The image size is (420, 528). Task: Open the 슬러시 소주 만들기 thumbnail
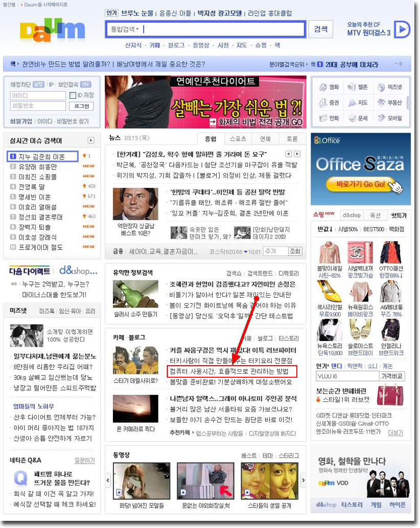pyautogui.click(x=136, y=294)
